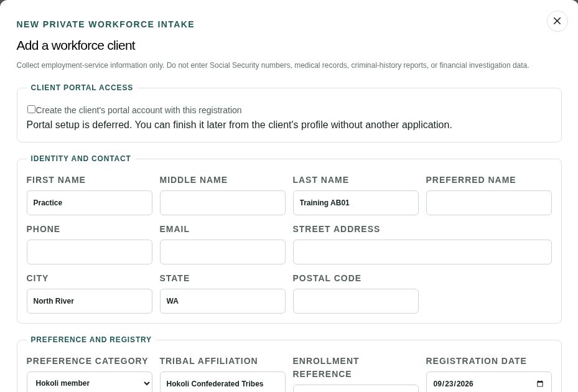578x392 pixels.
Task: Click into the Street Address field
Action: [x=422, y=252]
